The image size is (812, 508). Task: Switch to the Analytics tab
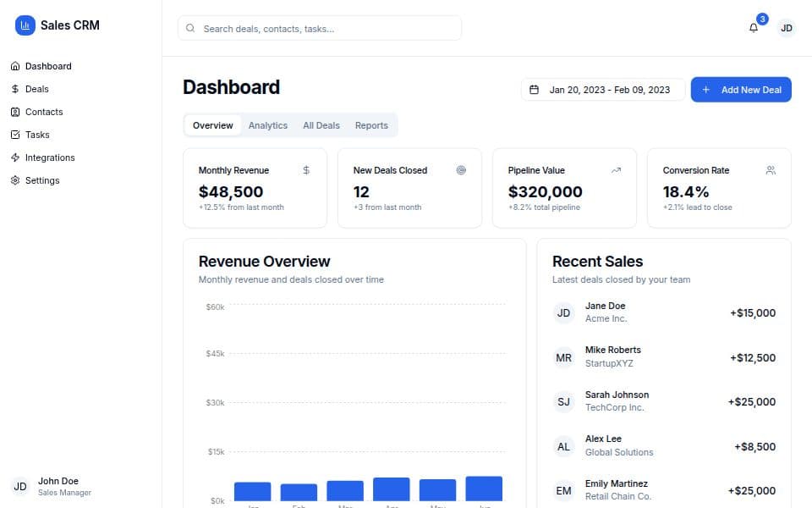pos(267,124)
